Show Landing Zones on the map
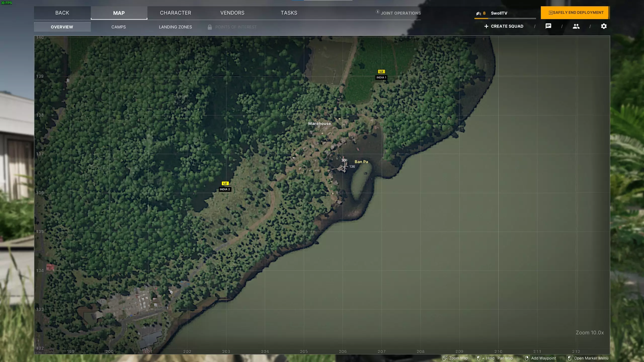This screenshot has height=362, width=644. (x=175, y=27)
